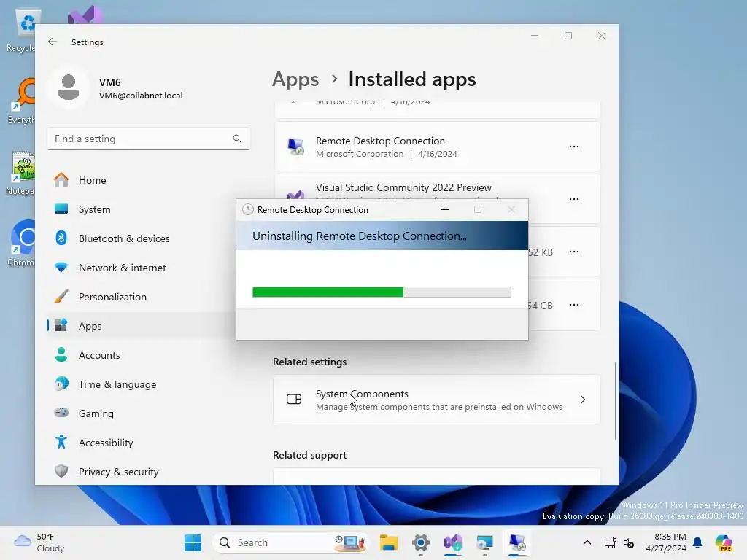Viewport: 747px width, 560px height.
Task: Click the Personalization paintbrush icon
Action: pyautogui.click(x=61, y=297)
